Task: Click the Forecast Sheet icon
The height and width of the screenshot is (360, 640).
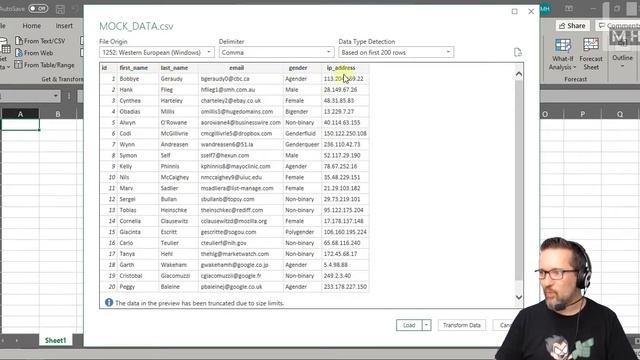Action: pos(591,45)
